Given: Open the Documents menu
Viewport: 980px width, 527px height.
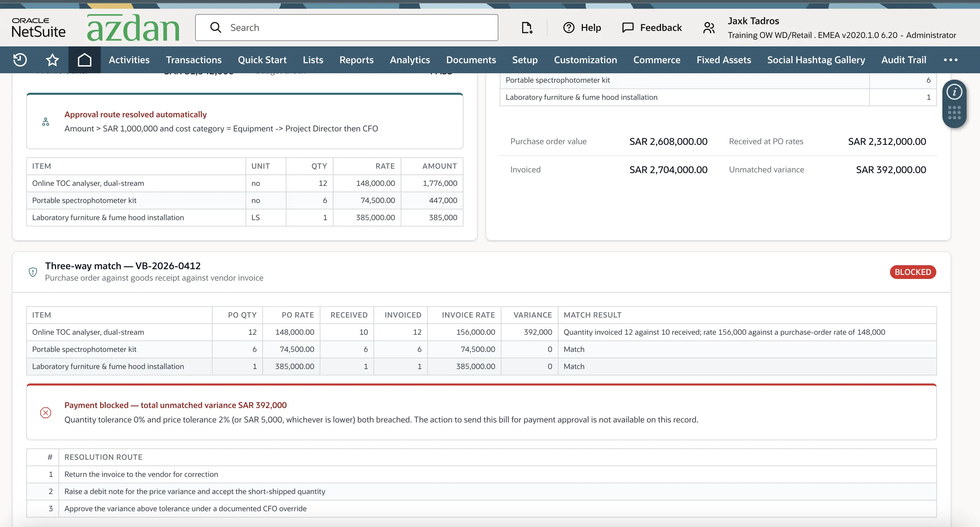Looking at the screenshot, I should [471, 60].
